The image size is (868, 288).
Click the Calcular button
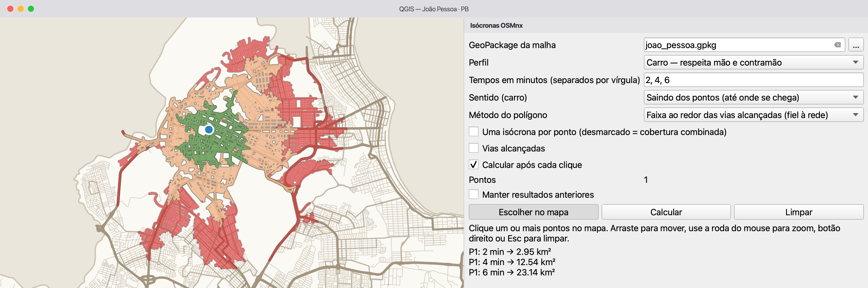click(x=666, y=212)
